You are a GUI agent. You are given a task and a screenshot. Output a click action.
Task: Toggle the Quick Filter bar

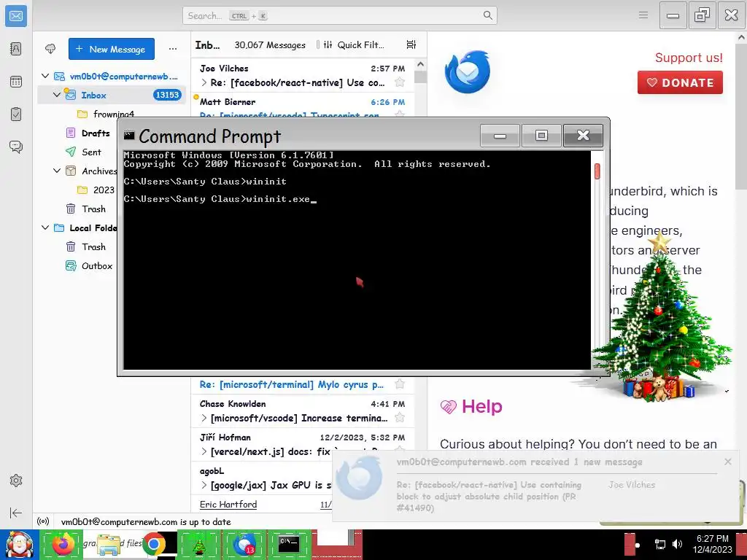point(354,44)
